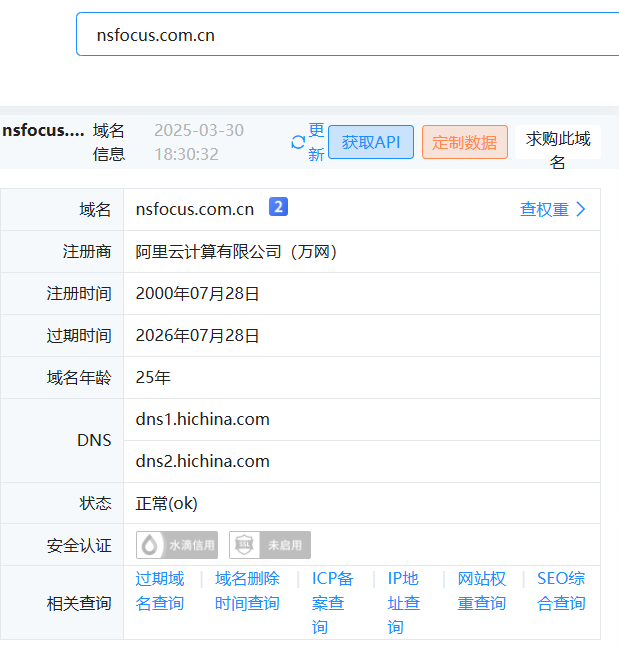Click the timestamp 2025-03-30 18:30:32
Screen dimensions: 619x649
click(199, 142)
